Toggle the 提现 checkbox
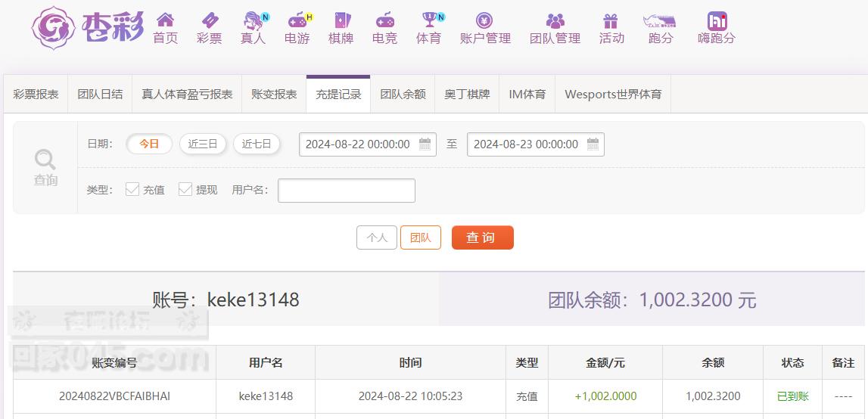Screen dimensions: 868x419 [185, 190]
